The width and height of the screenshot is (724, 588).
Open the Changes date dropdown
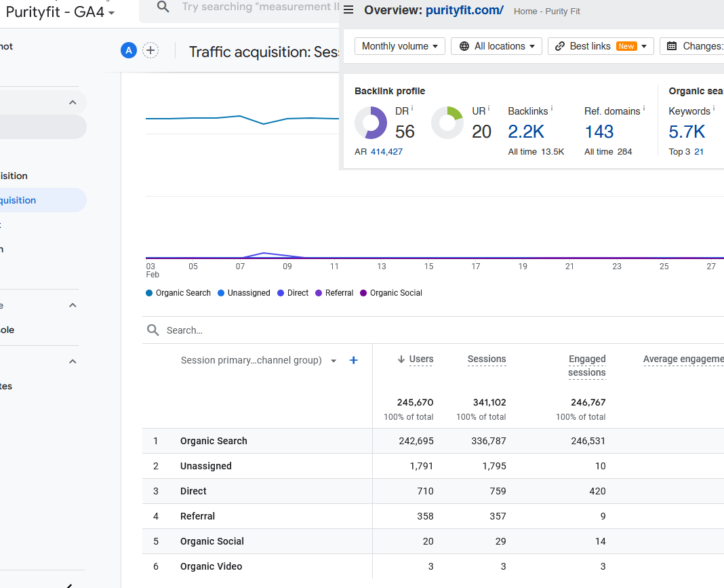coord(691,46)
